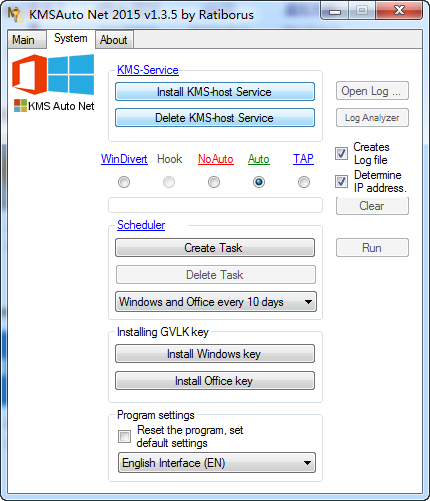Open the Scheduler link
This screenshot has width=430, height=501.
141,225
